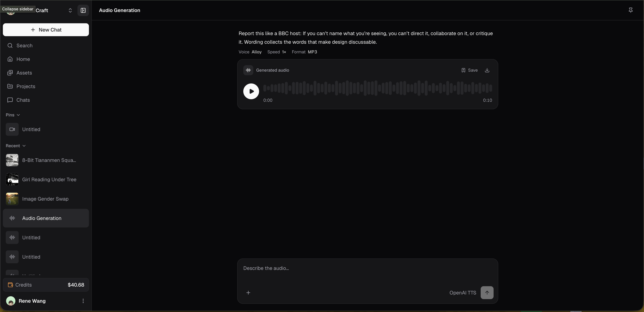
Task: Save the generated audio
Action: coord(470,70)
